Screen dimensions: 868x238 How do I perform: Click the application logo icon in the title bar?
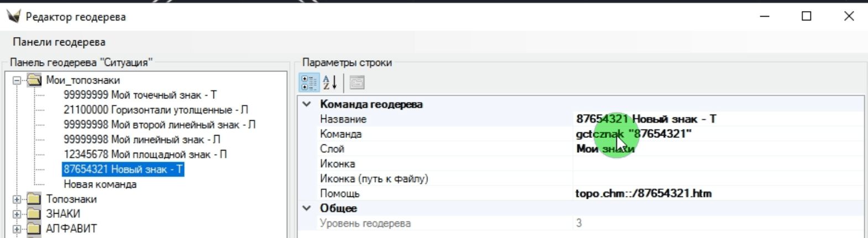[13, 16]
